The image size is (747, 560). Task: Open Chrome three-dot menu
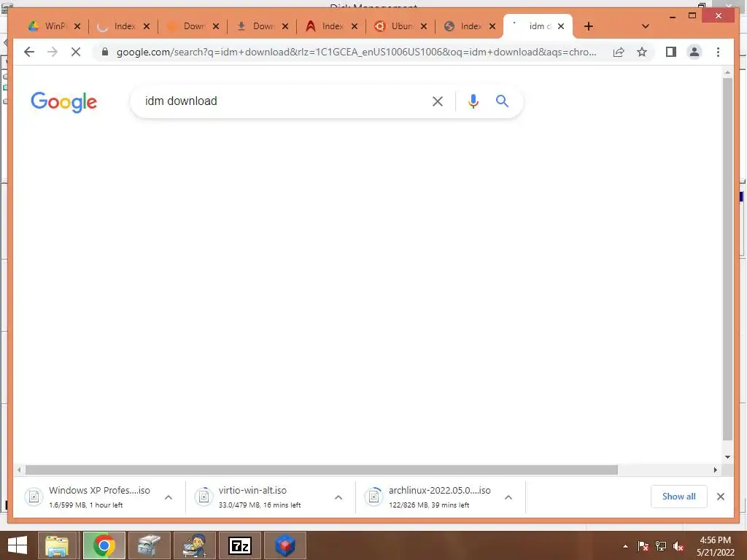coord(718,52)
